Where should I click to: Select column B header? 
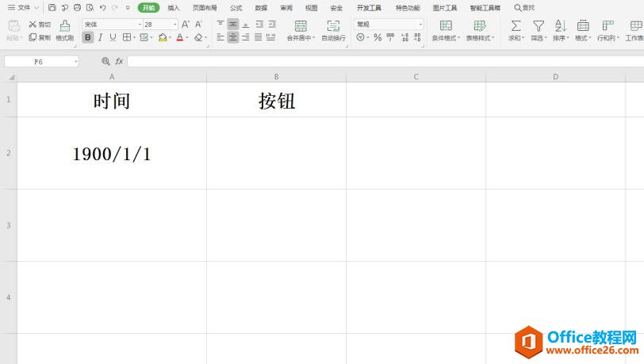pos(276,77)
